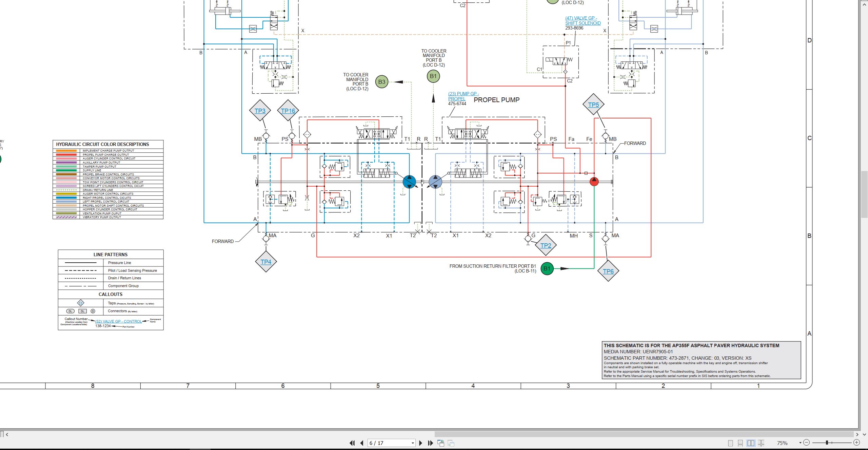
Task: Open the TP6 test port link
Action: [608, 271]
